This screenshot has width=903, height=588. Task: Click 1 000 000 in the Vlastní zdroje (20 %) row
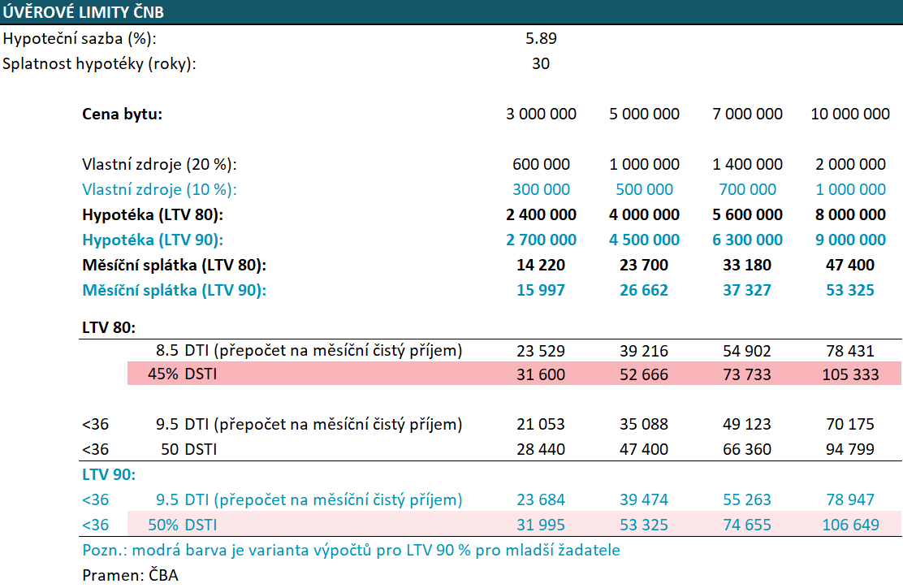coord(644,165)
